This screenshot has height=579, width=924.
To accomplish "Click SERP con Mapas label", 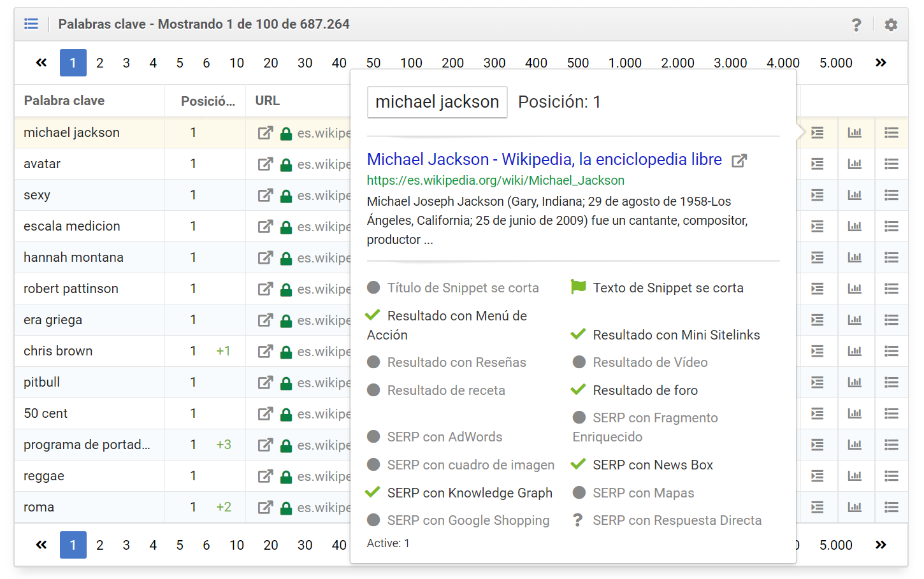I will click(x=644, y=493).
